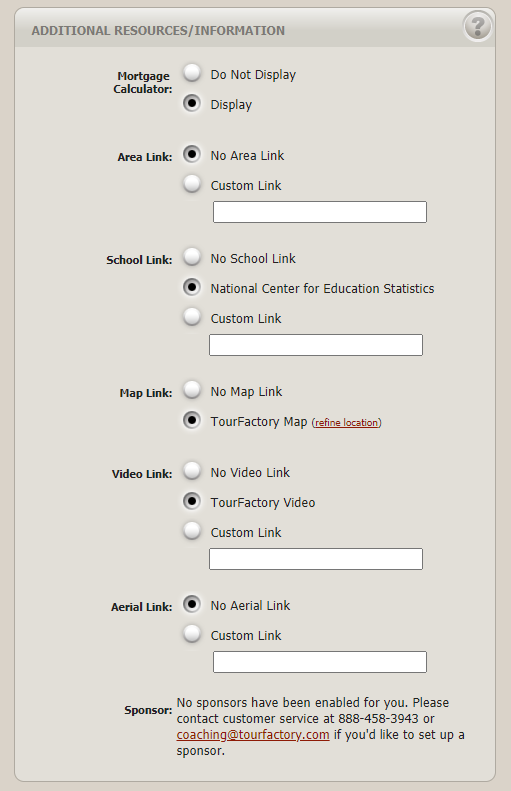Select Custom Link under School Link
This screenshot has width=511, height=791.
click(192, 317)
